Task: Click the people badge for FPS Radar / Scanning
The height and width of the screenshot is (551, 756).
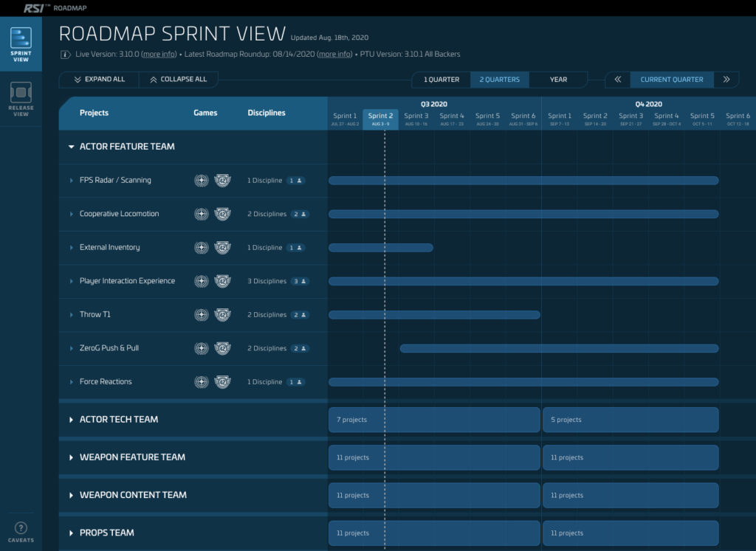Action: click(295, 181)
